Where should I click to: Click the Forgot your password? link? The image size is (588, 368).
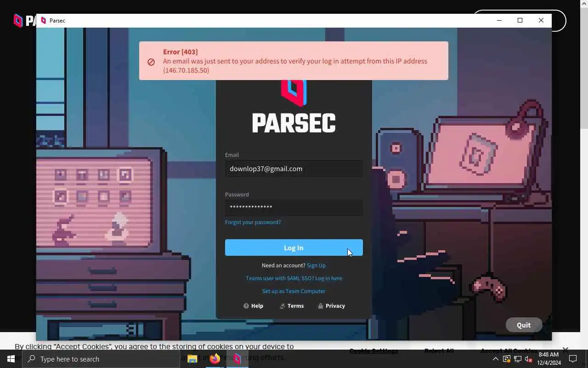pos(253,222)
